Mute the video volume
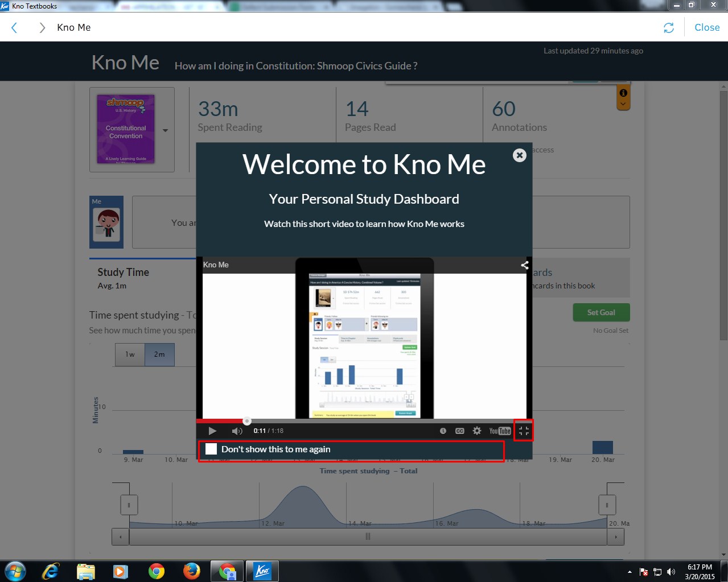728x582 pixels. tap(237, 431)
